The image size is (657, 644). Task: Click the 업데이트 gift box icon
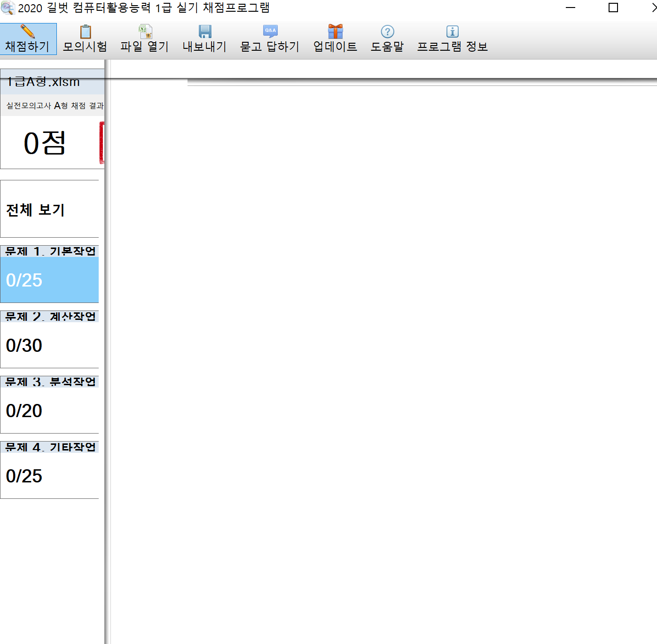coord(335,31)
